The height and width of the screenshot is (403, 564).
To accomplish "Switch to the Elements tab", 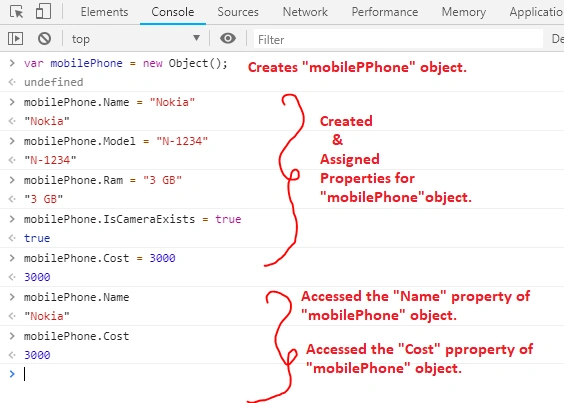I will point(104,12).
